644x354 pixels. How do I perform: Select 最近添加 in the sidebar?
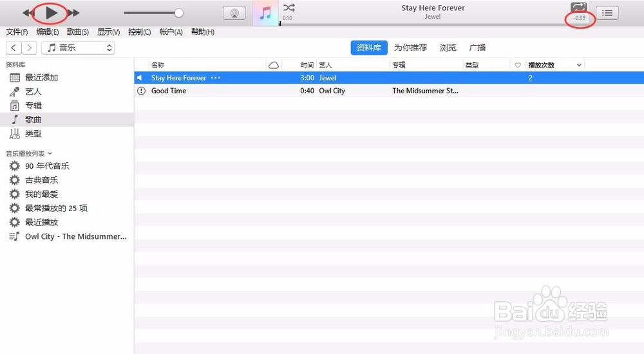pyautogui.click(x=67, y=78)
